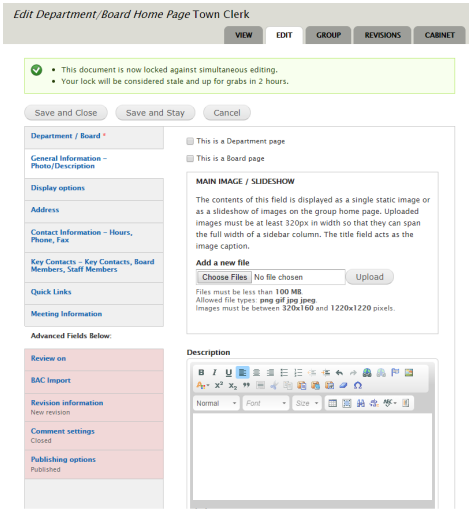Insert an anchor with flag icon
Image resolution: width=471 pixels, height=516 pixels.
point(395,372)
